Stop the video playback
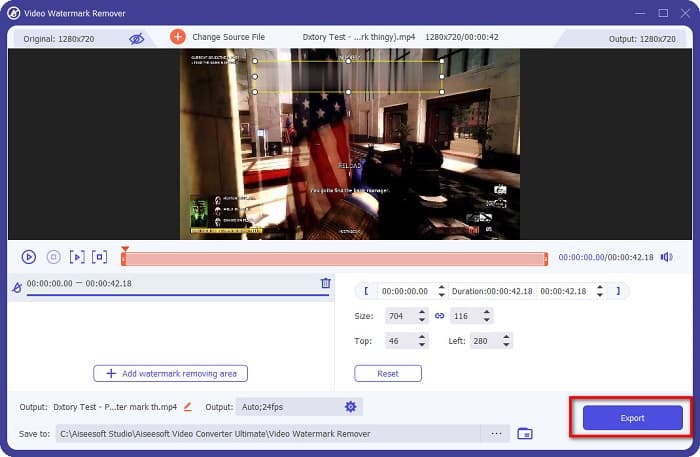Viewport: 700px width, 457px height. point(54,257)
